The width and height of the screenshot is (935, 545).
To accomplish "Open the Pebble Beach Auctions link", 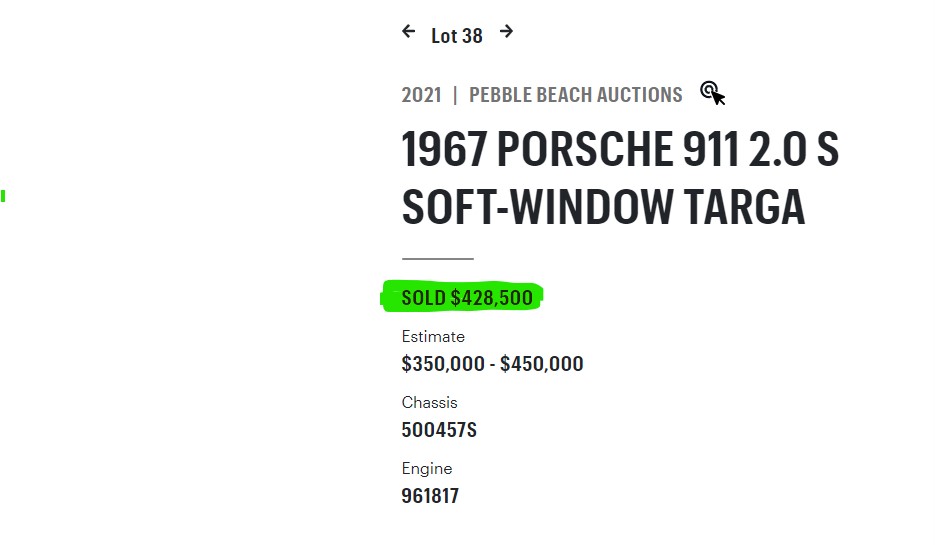I will [575, 95].
